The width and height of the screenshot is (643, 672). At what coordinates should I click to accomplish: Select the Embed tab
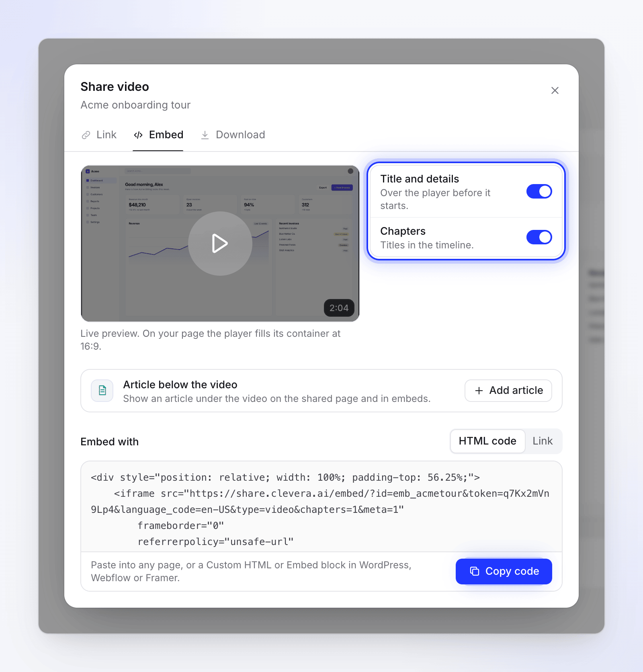point(158,135)
